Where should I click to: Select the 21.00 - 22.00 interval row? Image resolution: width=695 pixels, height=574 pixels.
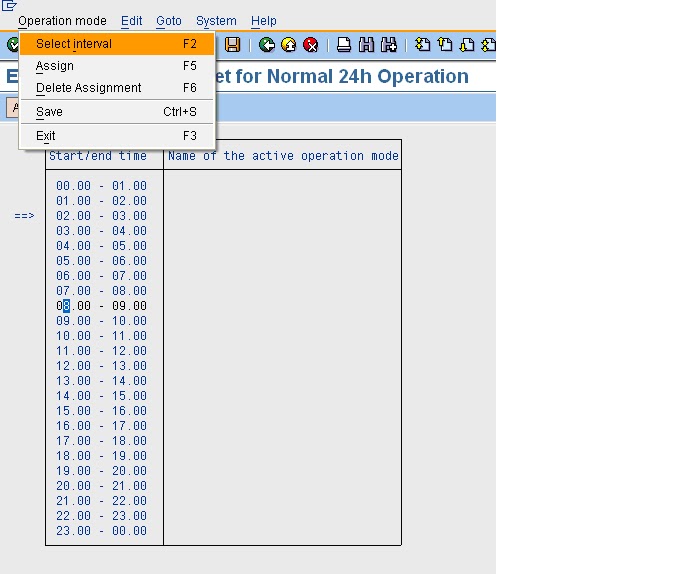tap(102, 501)
